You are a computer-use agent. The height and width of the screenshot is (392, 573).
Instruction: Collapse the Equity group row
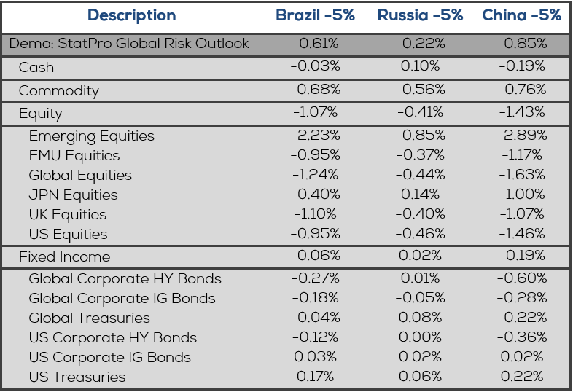pyautogui.click(x=41, y=114)
